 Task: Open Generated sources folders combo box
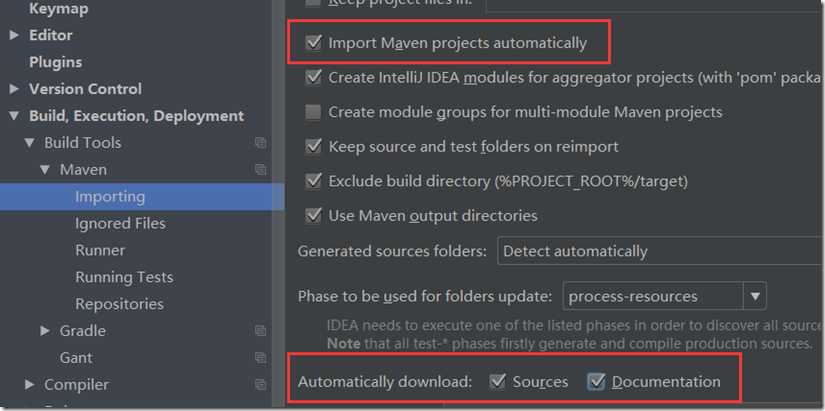click(661, 251)
